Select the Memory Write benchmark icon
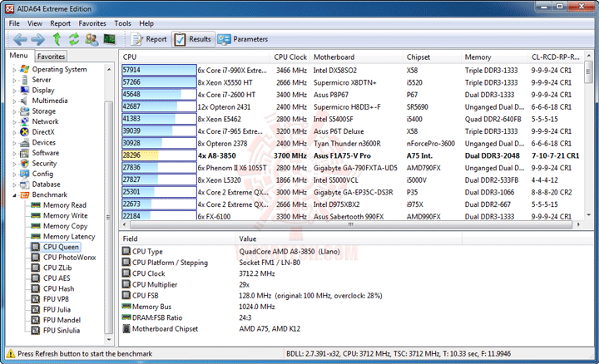The image size is (599, 364). tap(36, 215)
